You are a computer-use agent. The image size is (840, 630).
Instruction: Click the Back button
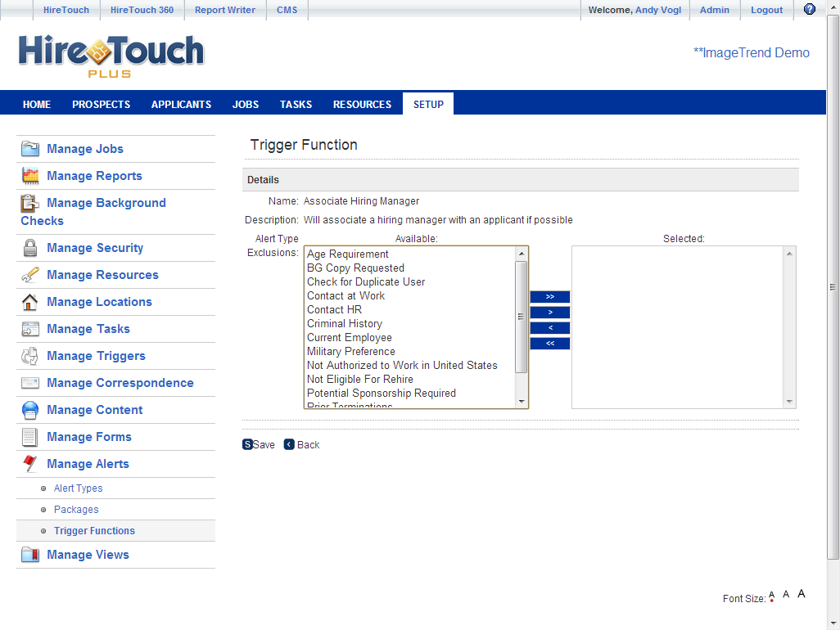pos(301,444)
